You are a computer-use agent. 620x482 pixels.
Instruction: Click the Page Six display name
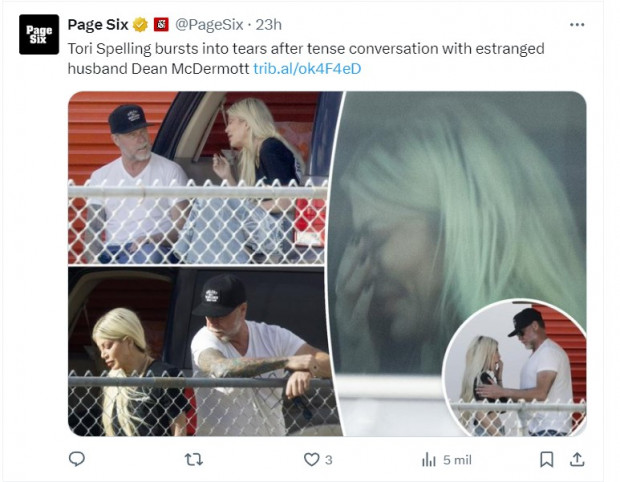click(98, 25)
